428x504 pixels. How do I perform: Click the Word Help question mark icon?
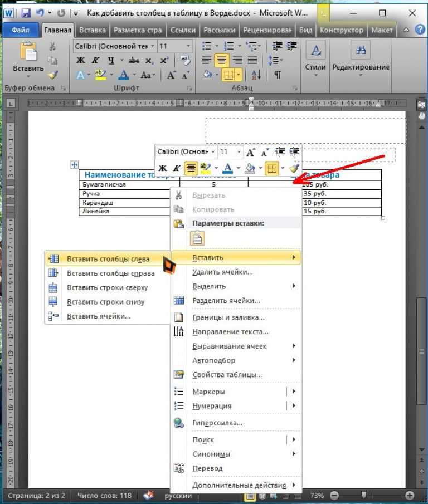[420, 30]
